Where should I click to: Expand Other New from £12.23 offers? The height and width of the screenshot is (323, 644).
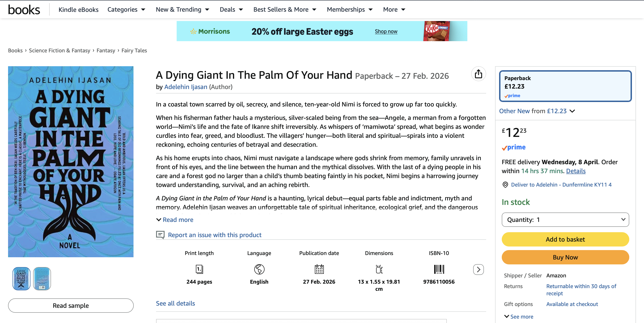click(537, 111)
